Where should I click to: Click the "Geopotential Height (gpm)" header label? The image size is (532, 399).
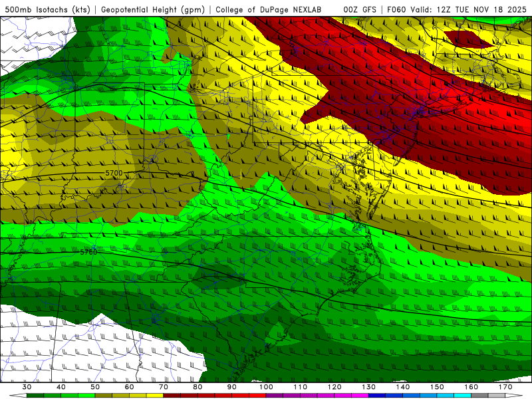coord(153,9)
